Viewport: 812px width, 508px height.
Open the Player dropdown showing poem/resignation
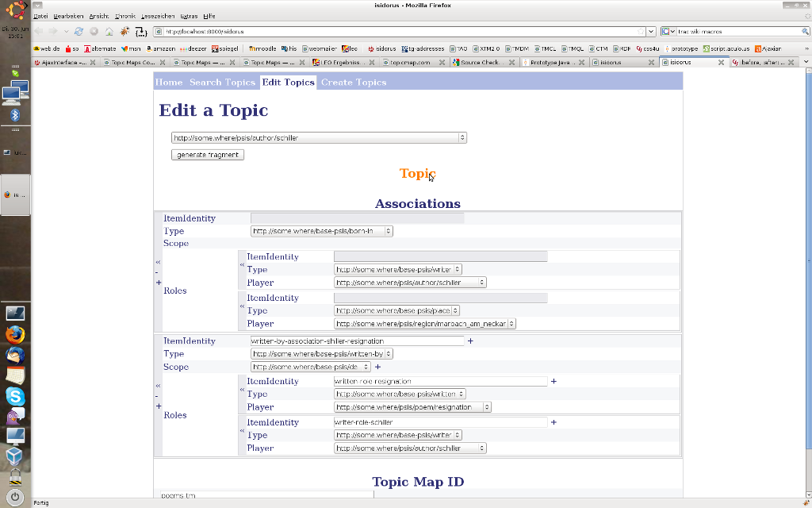(x=412, y=407)
